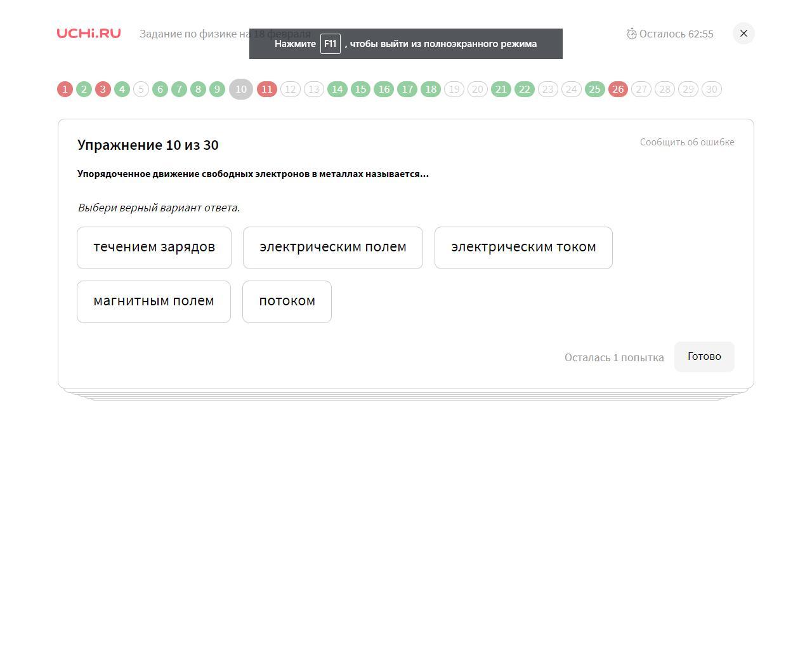
Task: Go to exercise 16
Action: click(384, 90)
